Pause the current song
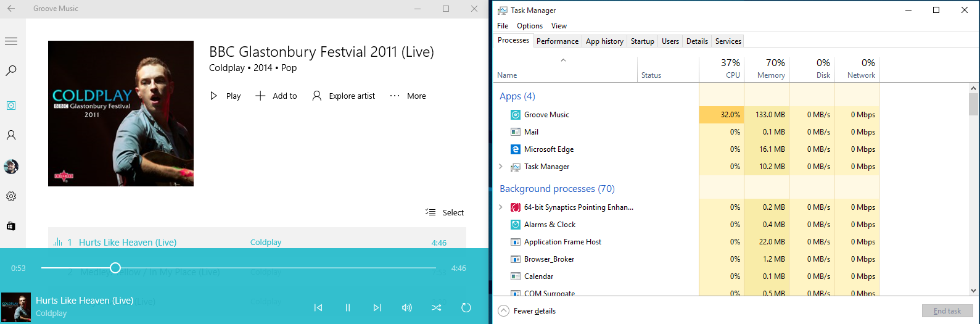The width and height of the screenshot is (980, 324). [348, 307]
